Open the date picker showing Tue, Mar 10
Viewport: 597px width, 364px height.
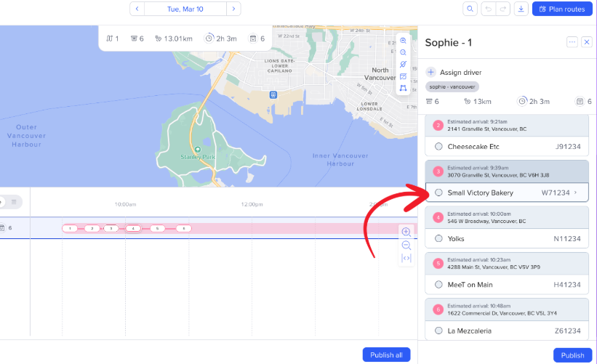coord(185,9)
